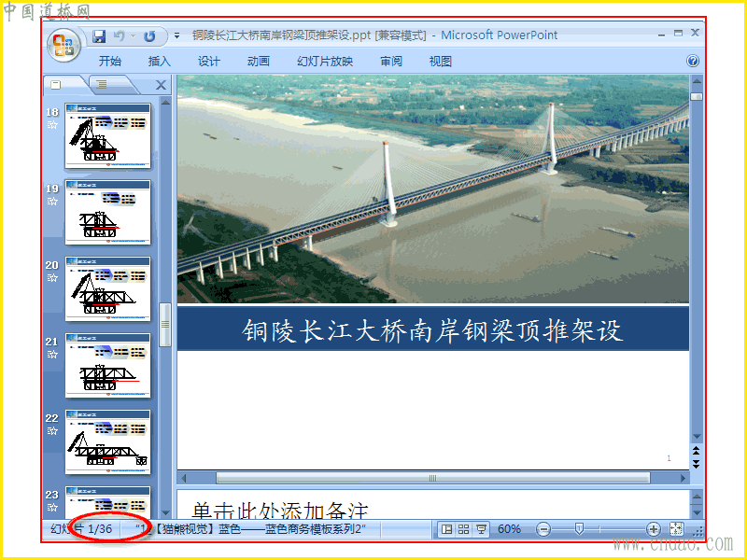The height and width of the screenshot is (560, 747).
Task: Click slide counter 1/36 in status bar
Action: 100,529
